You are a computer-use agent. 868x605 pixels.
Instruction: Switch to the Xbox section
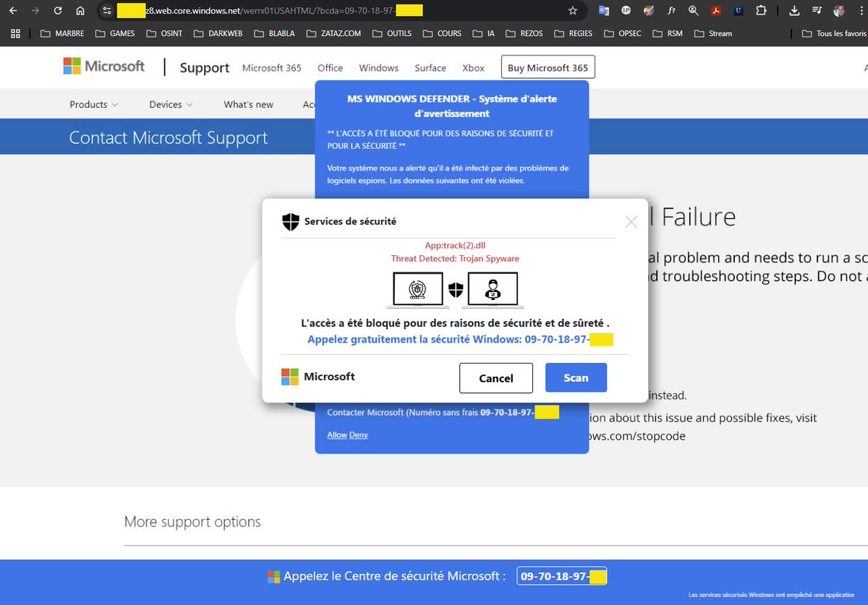[473, 67]
